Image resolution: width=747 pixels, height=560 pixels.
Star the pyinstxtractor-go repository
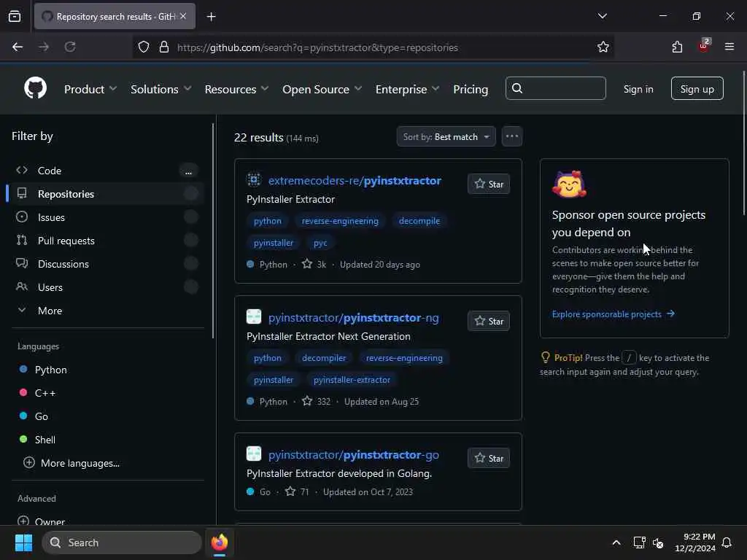[x=488, y=458]
